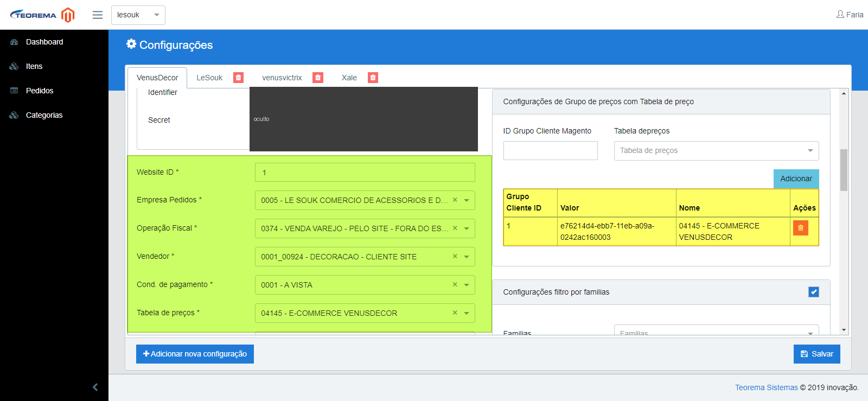Click the Dashboard gauge icon
Viewport: 868px width, 401px height.
14,42
